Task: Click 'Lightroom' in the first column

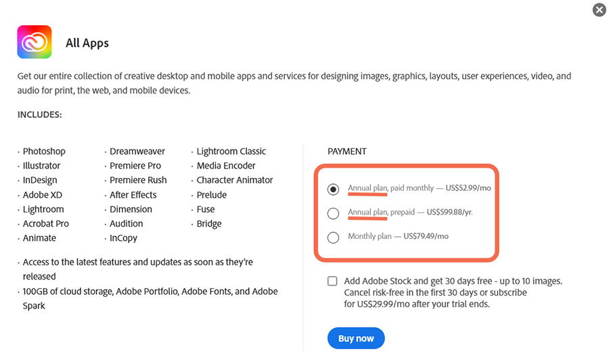Action: [43, 209]
